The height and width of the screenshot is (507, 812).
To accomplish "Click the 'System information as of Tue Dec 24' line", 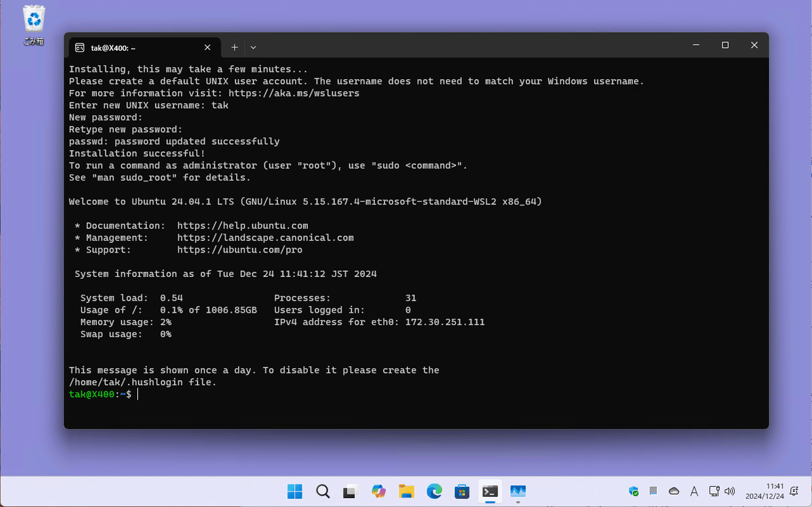I will 225,274.
